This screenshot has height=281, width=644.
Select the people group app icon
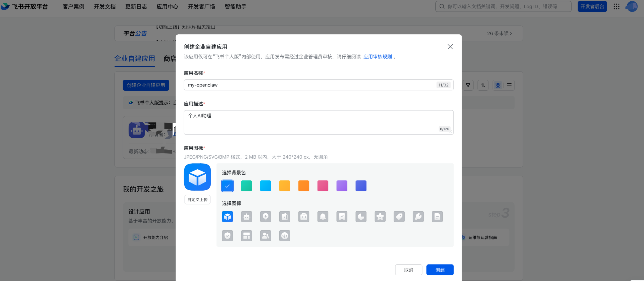click(x=265, y=236)
